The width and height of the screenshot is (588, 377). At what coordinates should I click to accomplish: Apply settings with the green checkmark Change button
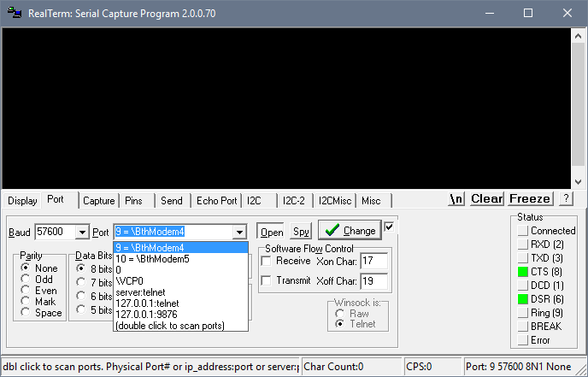pos(350,230)
